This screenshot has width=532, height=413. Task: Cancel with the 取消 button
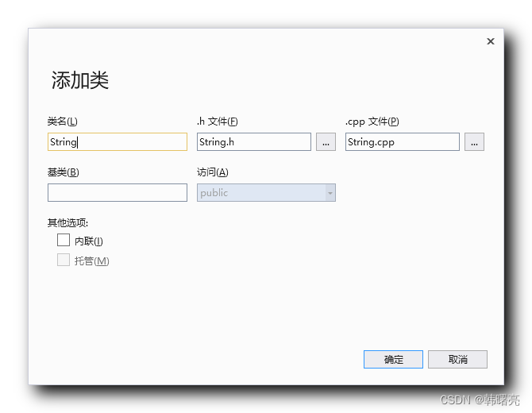[457, 359]
